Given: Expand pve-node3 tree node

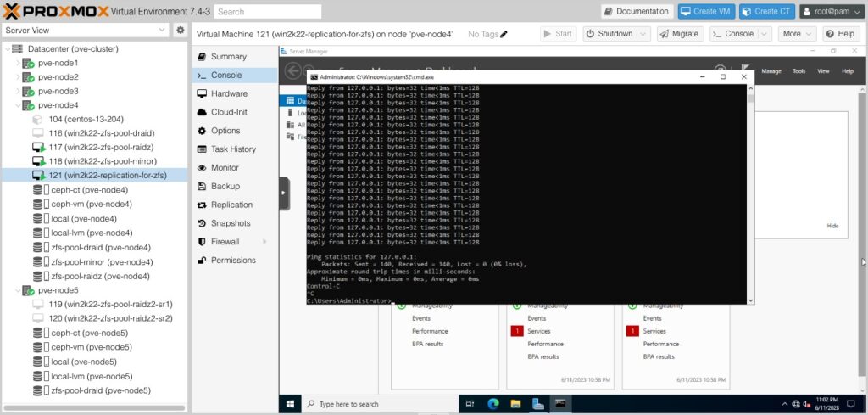Looking at the screenshot, I should [19, 91].
